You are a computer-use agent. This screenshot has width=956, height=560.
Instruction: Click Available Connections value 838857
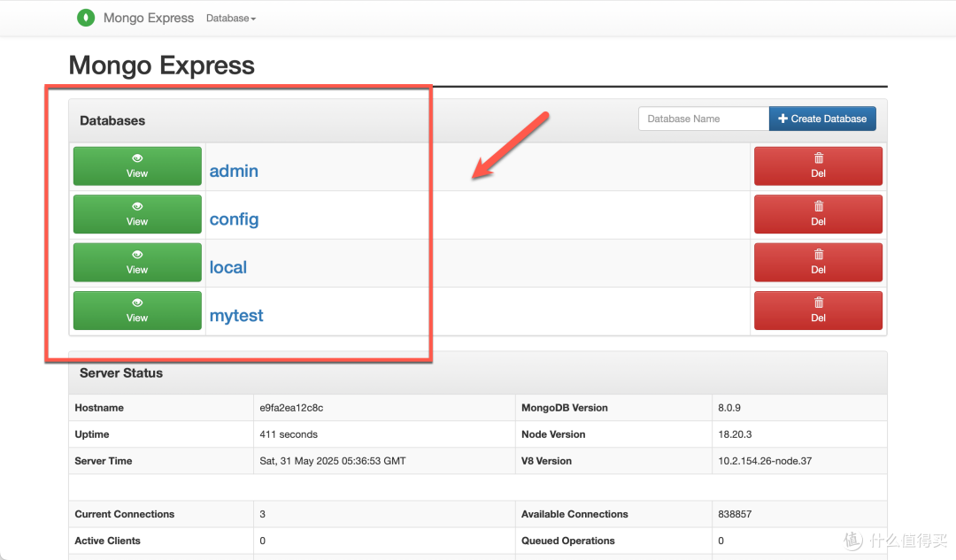pos(735,514)
